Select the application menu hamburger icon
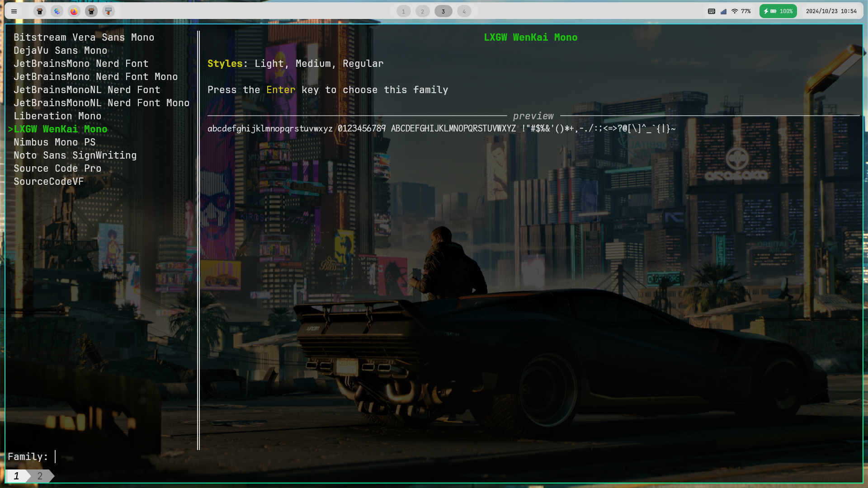 (x=14, y=11)
